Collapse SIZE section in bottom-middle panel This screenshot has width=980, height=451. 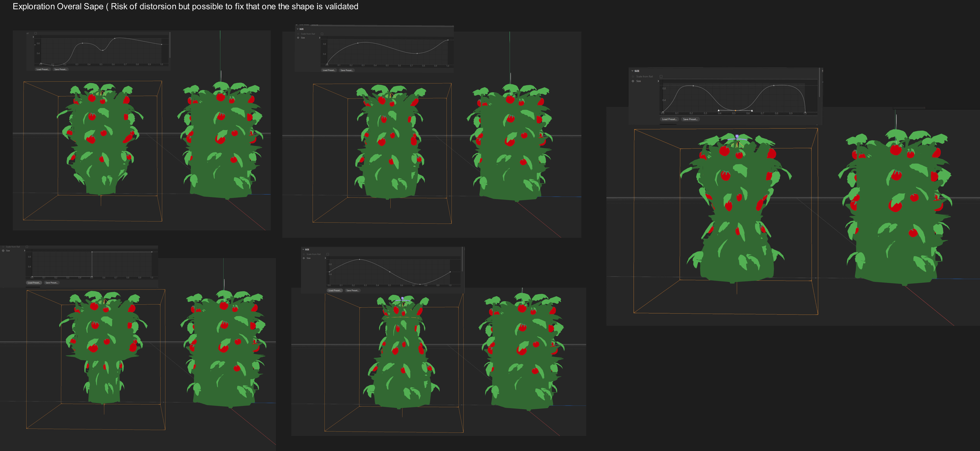pyautogui.click(x=303, y=249)
